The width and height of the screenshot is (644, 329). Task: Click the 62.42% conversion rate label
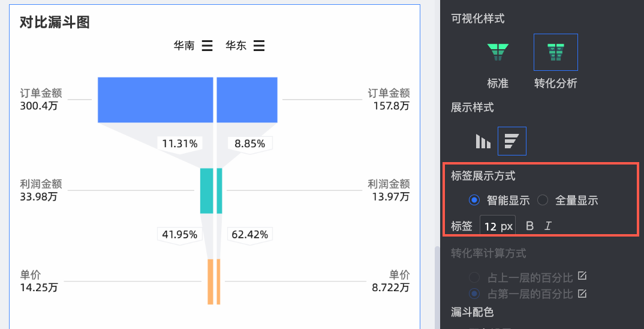(x=249, y=234)
